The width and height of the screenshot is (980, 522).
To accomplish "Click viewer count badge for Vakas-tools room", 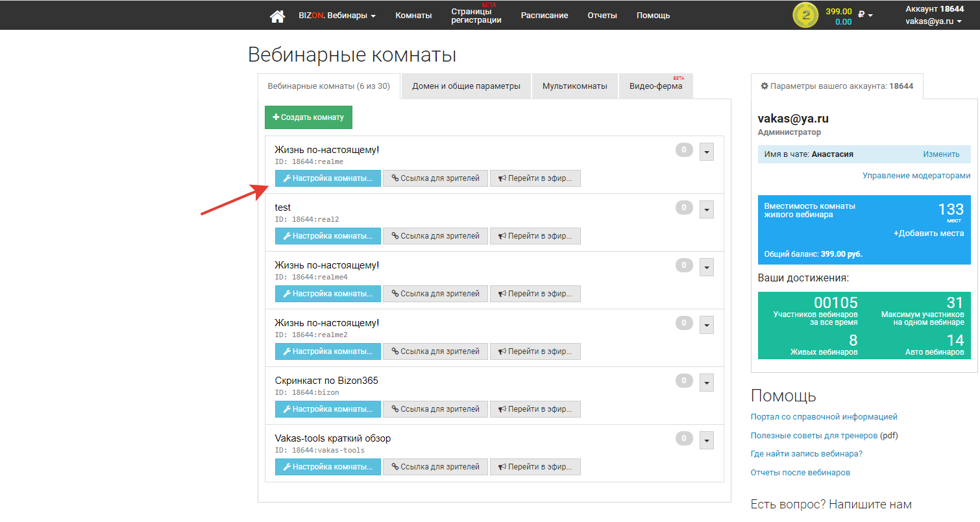I will pos(684,438).
